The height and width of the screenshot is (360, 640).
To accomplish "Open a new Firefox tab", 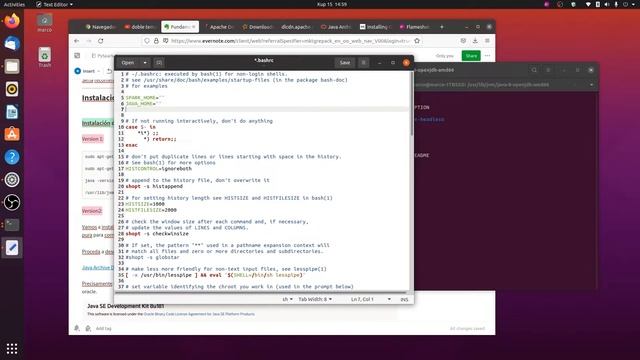I will point(442,27).
